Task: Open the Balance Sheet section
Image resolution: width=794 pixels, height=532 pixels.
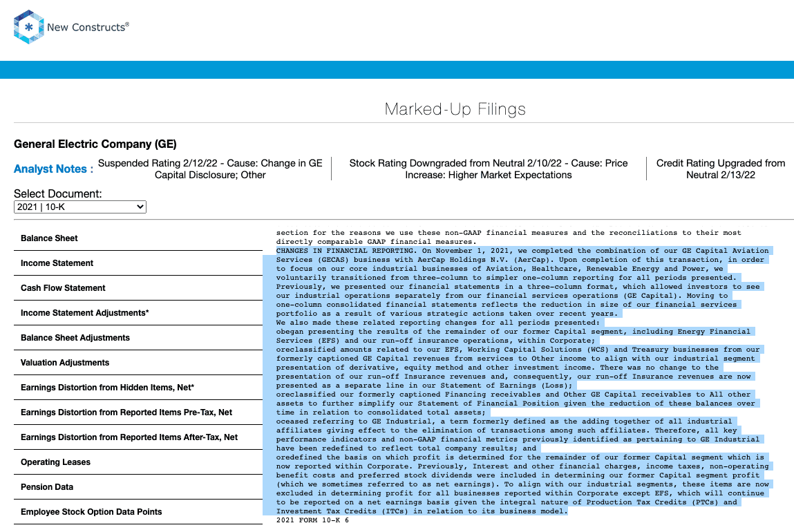Action: [x=49, y=238]
